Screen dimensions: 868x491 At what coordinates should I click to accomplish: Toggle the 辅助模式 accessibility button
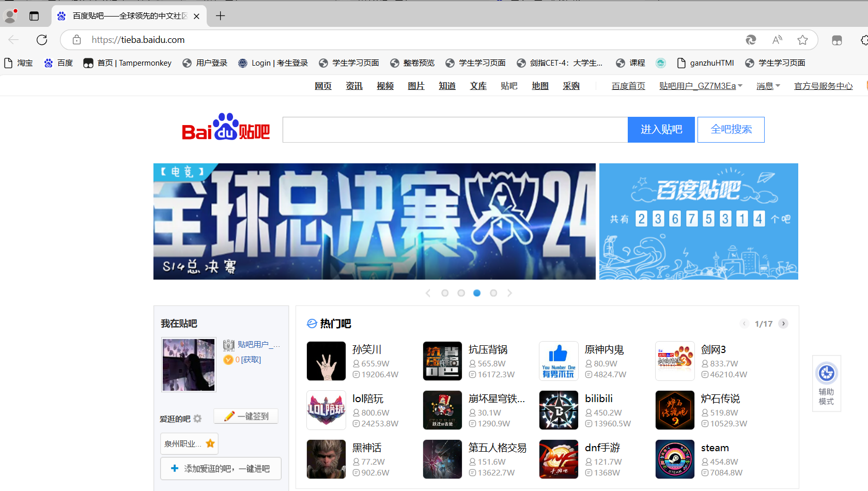826,383
